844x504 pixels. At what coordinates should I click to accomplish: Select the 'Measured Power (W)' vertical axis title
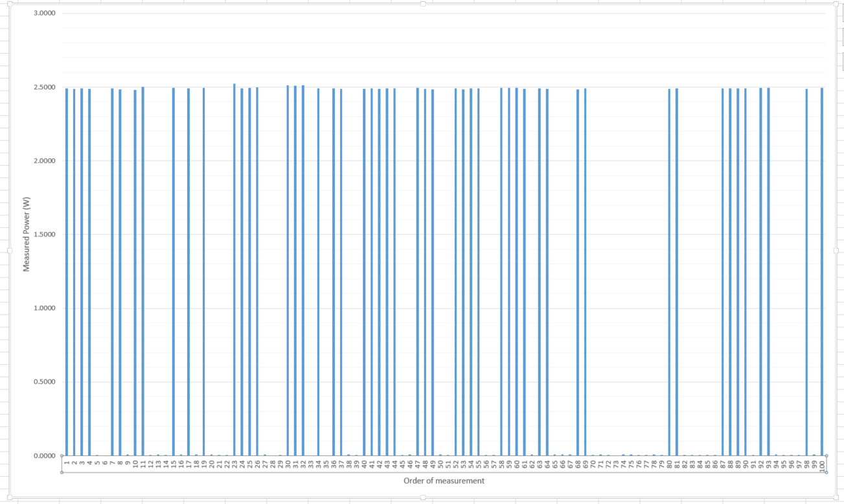click(x=27, y=234)
